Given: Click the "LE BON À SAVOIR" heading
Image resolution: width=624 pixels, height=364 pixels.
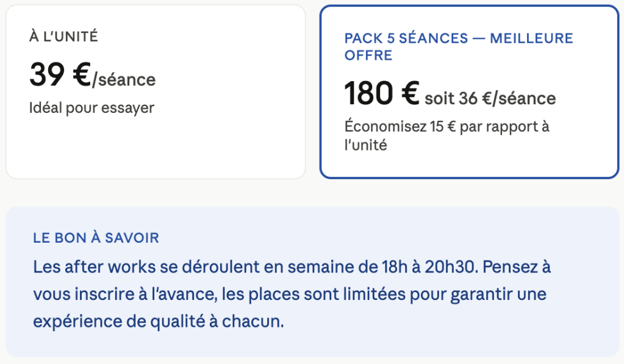Looking at the screenshot, I should (96, 238).
